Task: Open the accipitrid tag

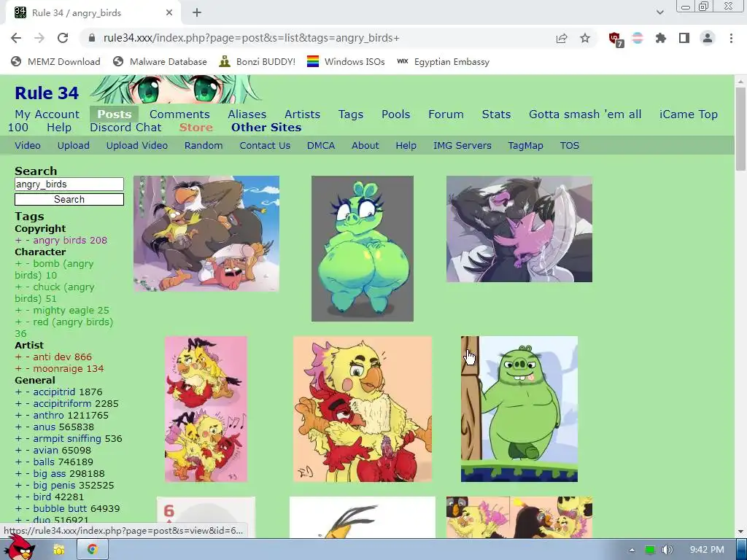Action: click(54, 392)
